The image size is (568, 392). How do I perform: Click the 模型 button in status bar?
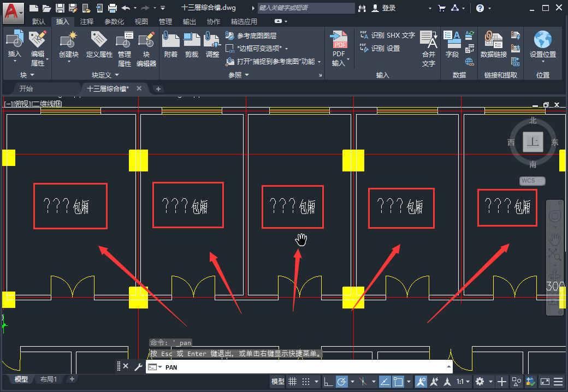click(278, 382)
